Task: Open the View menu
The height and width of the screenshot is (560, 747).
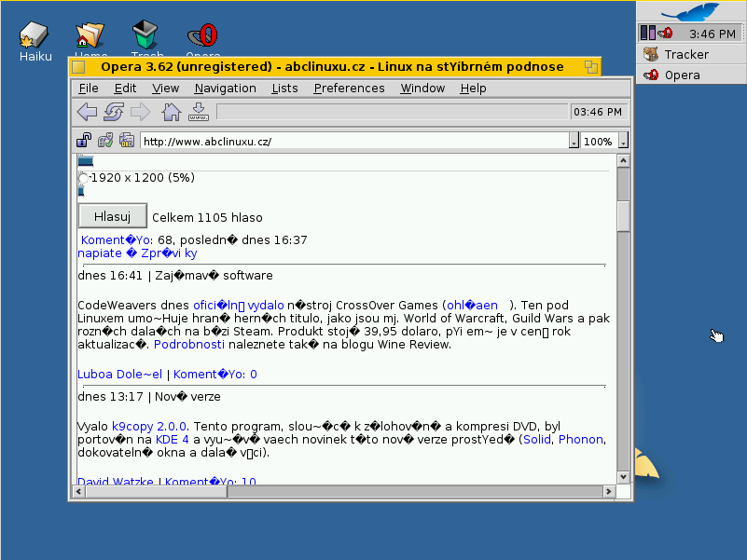Action: pyautogui.click(x=165, y=89)
